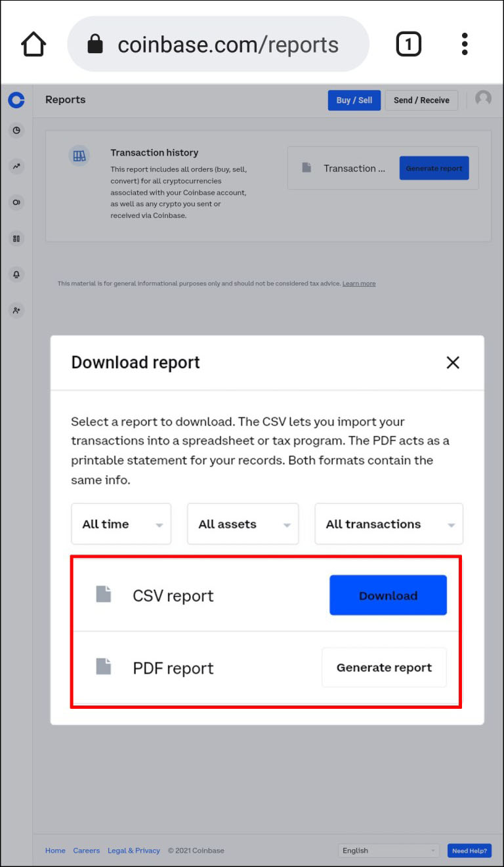Screen dimensions: 504x867
Task: Click the Home footer link
Action: point(55,851)
